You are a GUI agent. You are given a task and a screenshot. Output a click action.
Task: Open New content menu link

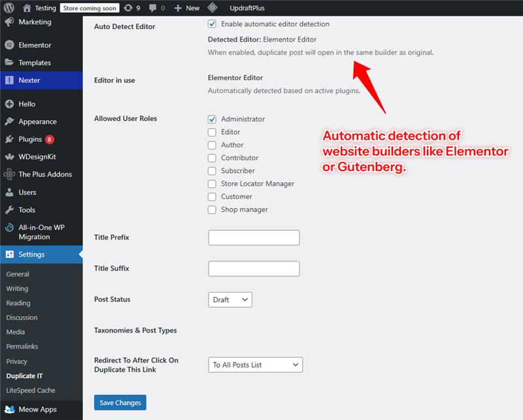click(x=192, y=8)
